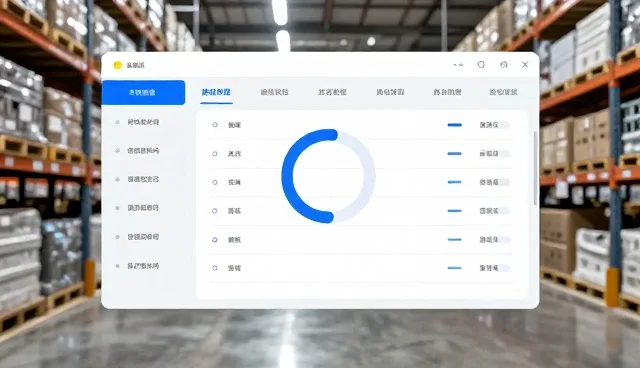
Task: Click the blue circular progress ring
Action: (328, 176)
